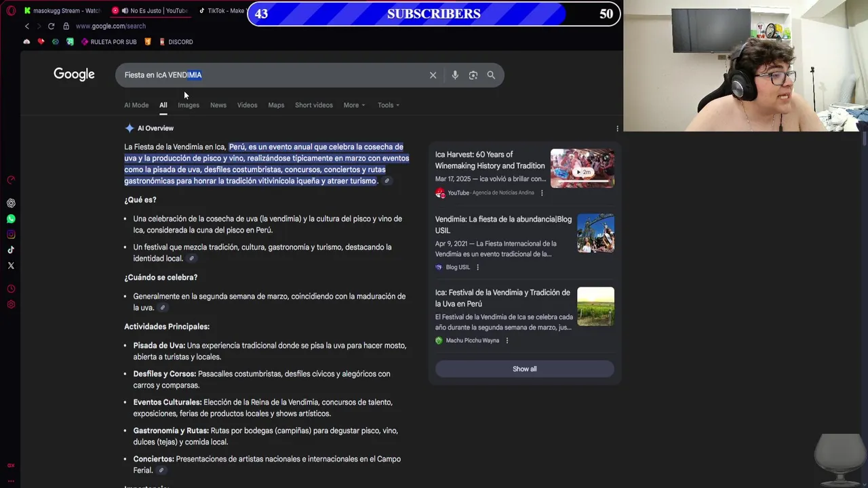Viewport: 868px width, 488px height.
Task: Switch to masokugg Stream tab
Action: [62, 11]
